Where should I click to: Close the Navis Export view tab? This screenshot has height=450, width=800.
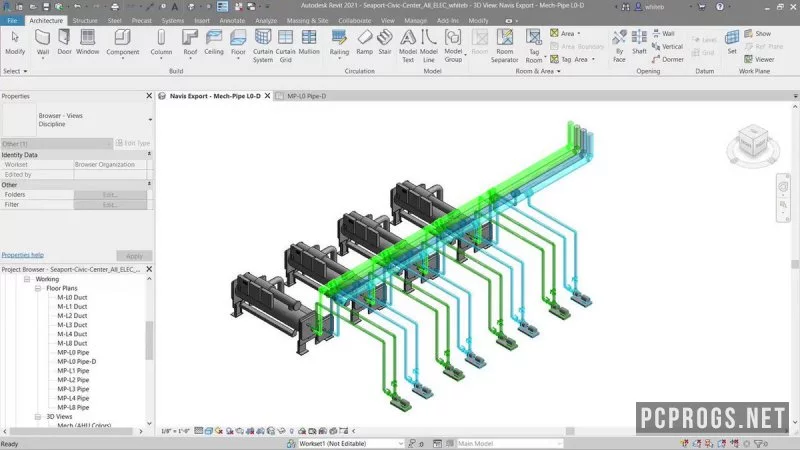click(267, 96)
